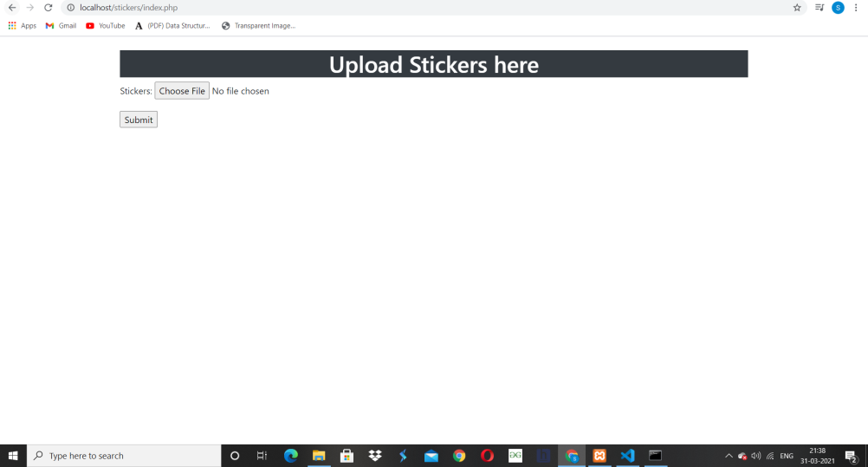The width and height of the screenshot is (868, 467).
Task: Click the taskbar search box
Action: [x=124, y=456]
